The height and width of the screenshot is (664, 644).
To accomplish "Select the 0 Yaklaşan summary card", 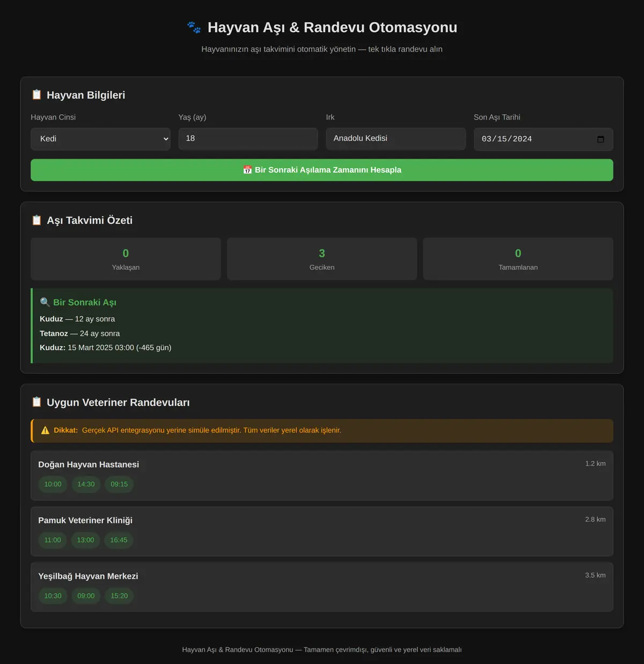I will pos(126,259).
